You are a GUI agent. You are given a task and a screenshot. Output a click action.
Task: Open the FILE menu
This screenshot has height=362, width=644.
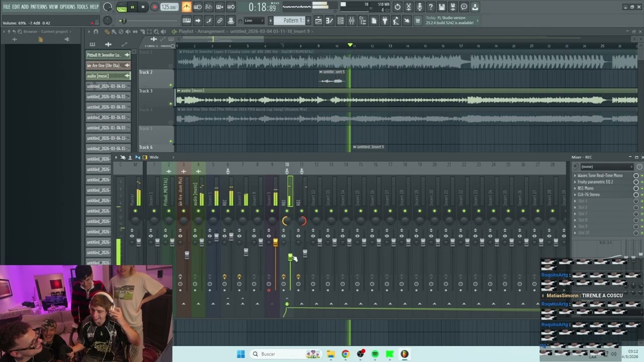coord(7,7)
